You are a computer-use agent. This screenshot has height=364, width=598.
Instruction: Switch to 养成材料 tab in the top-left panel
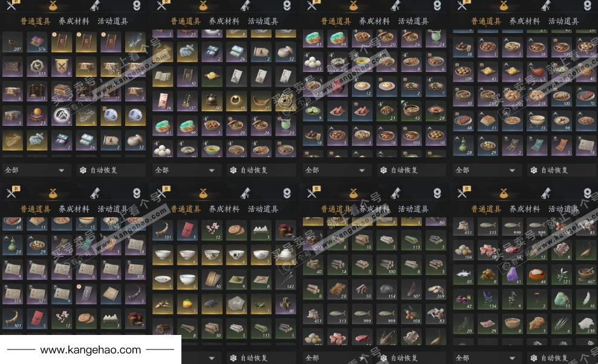[x=74, y=21]
